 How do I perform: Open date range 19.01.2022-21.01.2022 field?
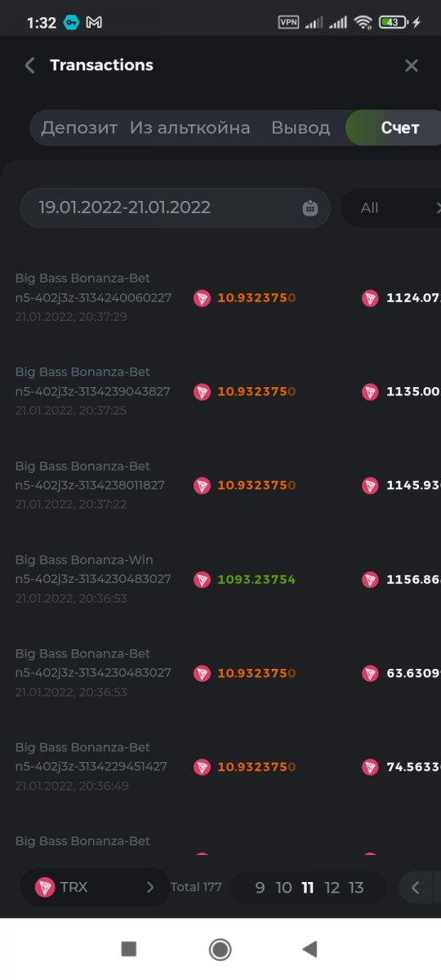(175, 207)
